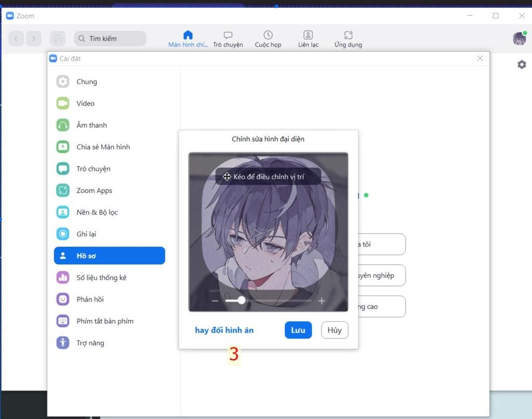Switch to Cuộc họp meetings tab
This screenshot has width=532, height=419.
tap(268, 39)
